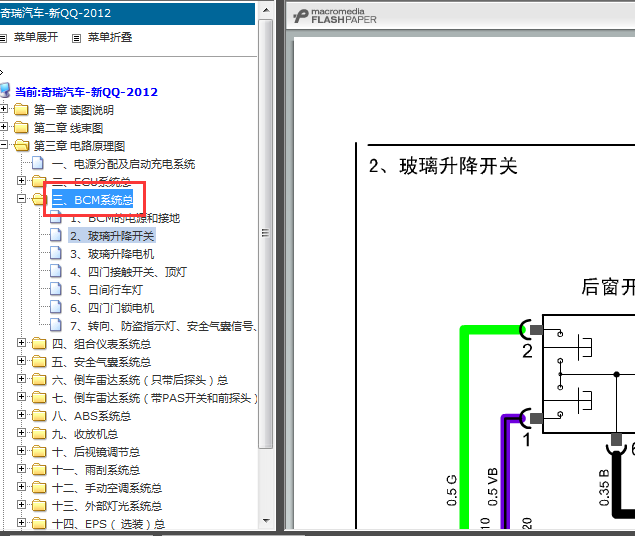635x536 pixels.
Task: Open page 1、BCM的电源和接地
Action: [125, 218]
